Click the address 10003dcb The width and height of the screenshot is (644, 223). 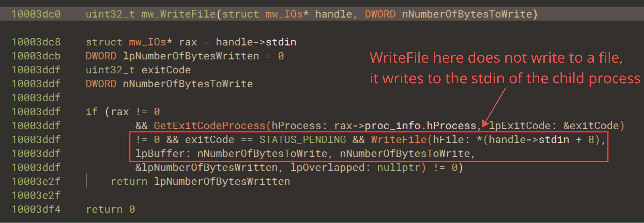pyautogui.click(x=36, y=56)
